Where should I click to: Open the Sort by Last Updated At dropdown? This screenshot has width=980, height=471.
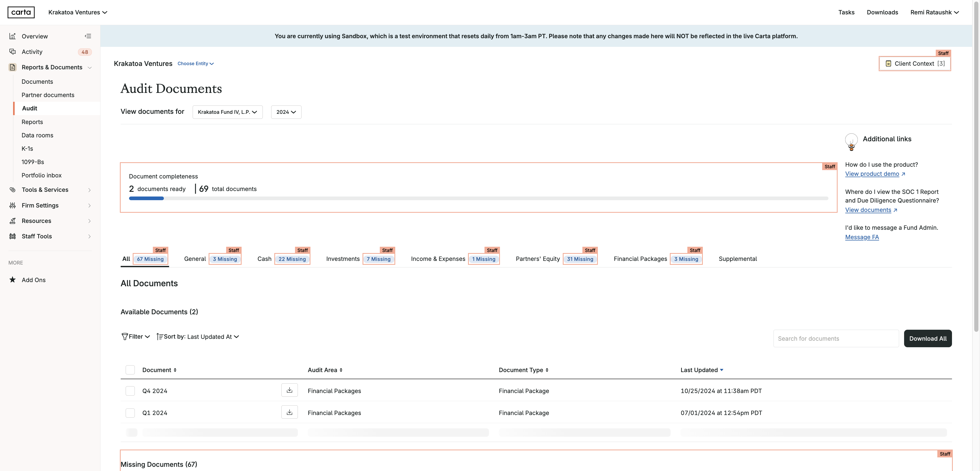coord(198,337)
